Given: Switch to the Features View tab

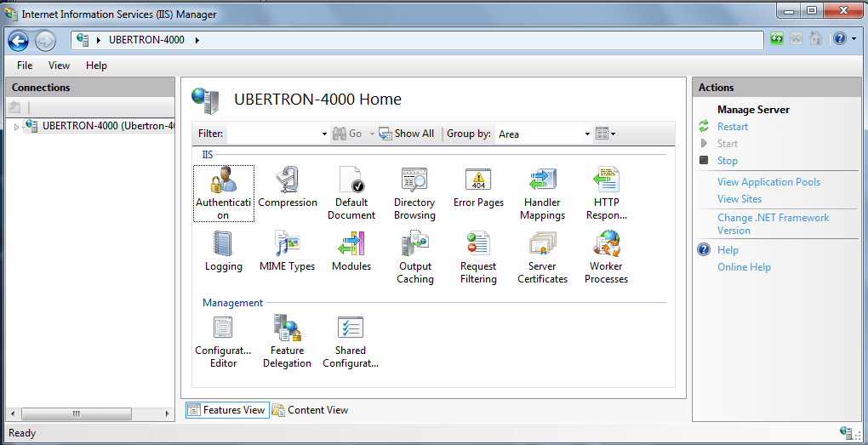Looking at the screenshot, I should (227, 410).
